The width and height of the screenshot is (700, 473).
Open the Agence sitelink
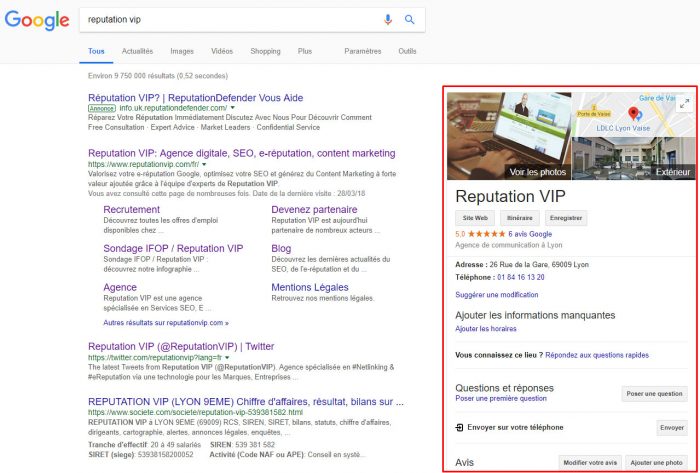click(120, 287)
